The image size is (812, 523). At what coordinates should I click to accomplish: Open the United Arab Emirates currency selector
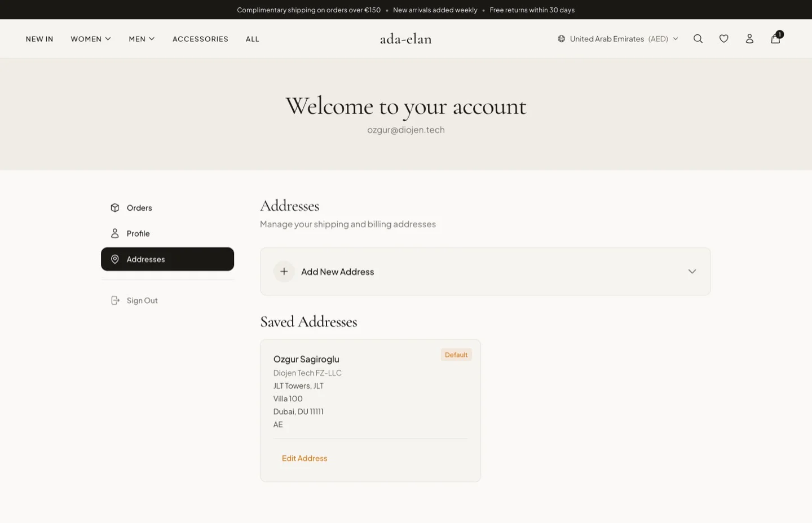click(x=617, y=38)
